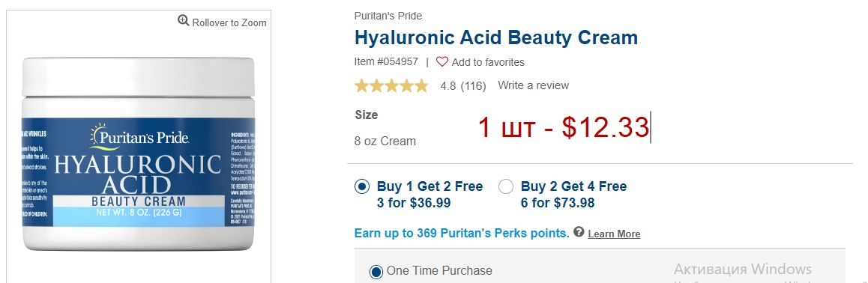
Task: Click the red $12.33 annotation text
Action: pyautogui.click(x=605, y=127)
